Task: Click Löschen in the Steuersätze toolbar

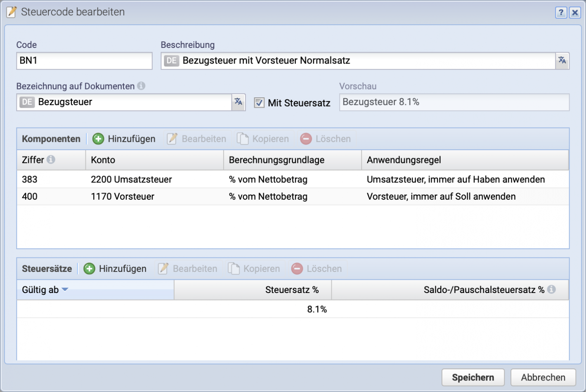Action: click(317, 269)
